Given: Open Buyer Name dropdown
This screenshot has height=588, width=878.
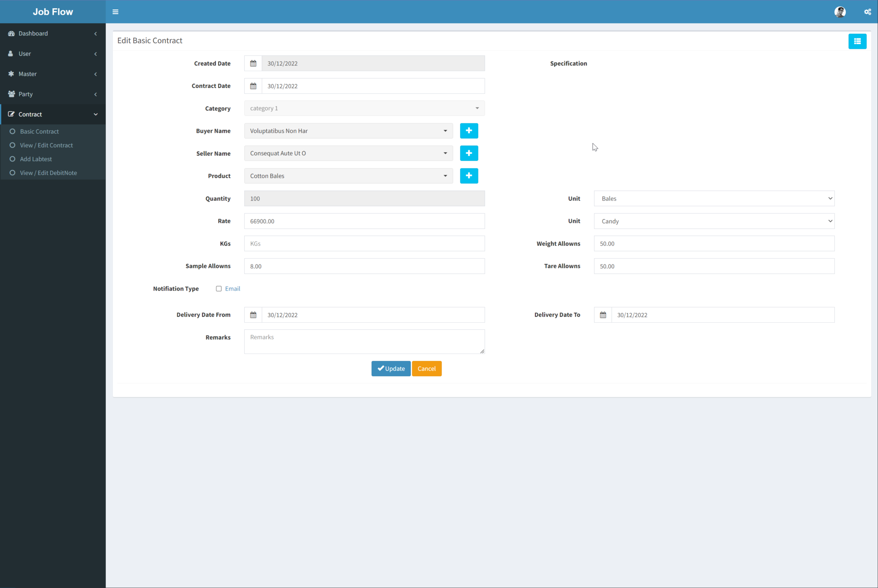Looking at the screenshot, I should click(348, 131).
